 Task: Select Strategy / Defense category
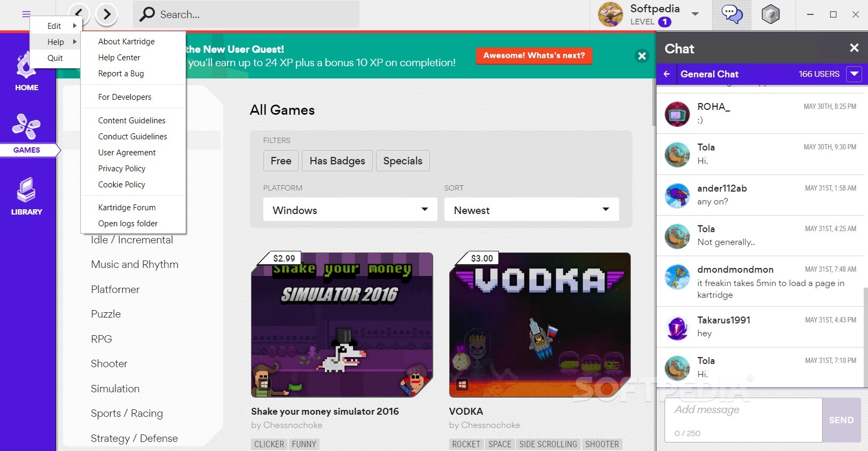pos(134,438)
